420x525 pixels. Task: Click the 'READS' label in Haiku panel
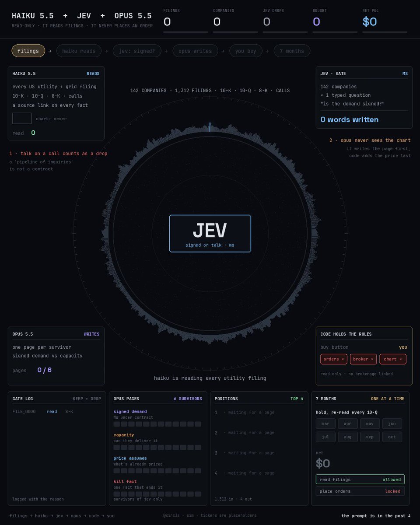(93, 73)
